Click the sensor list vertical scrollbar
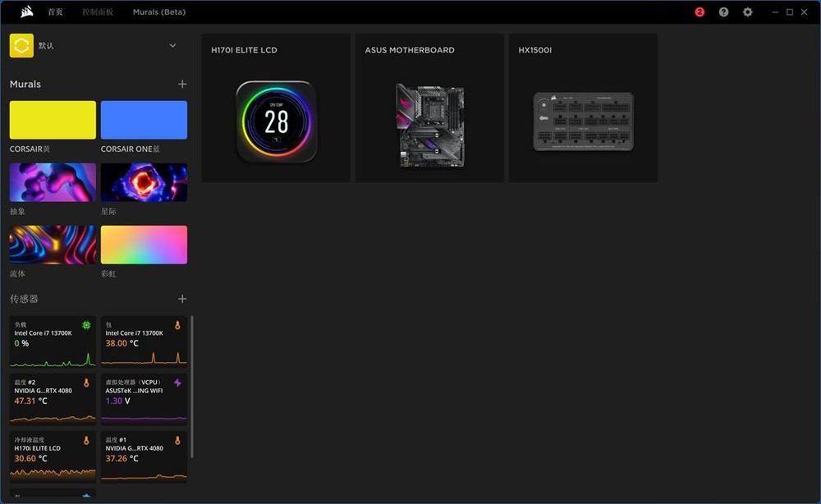Image resolution: width=821 pixels, height=504 pixels. tap(191, 387)
